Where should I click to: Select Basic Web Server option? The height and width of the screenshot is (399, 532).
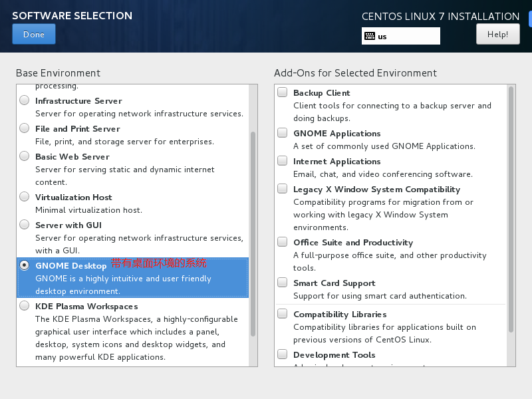point(25,156)
